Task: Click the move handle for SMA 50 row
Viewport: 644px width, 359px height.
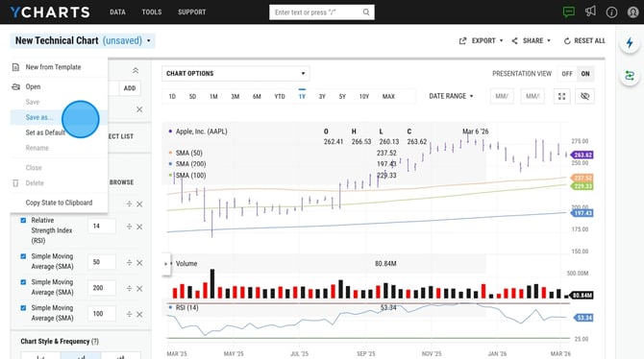Action: 129,263
